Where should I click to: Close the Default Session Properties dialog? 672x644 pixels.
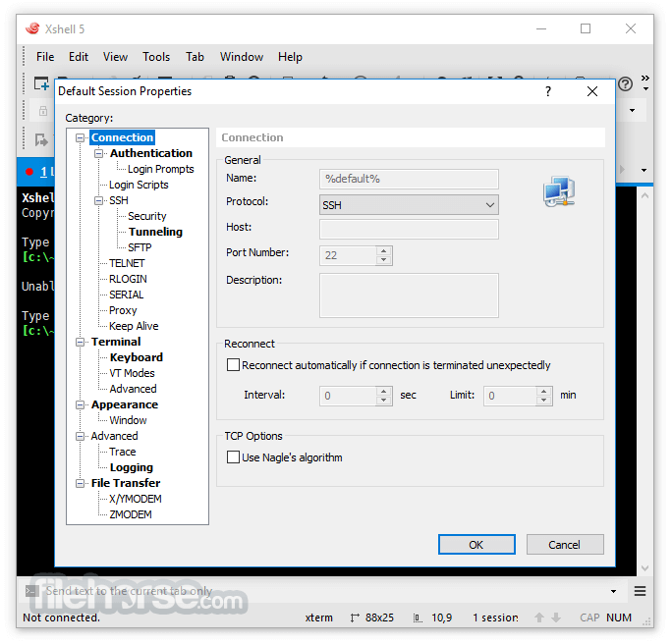coord(592,91)
